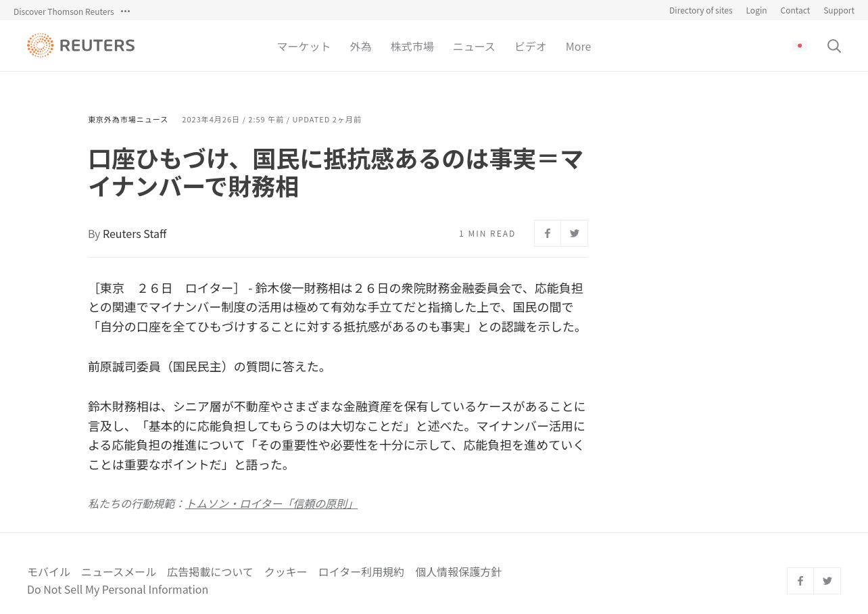Screen dimensions: 868x614
Task: Open the ニュースメール footer link
Action: pyautogui.click(x=118, y=572)
